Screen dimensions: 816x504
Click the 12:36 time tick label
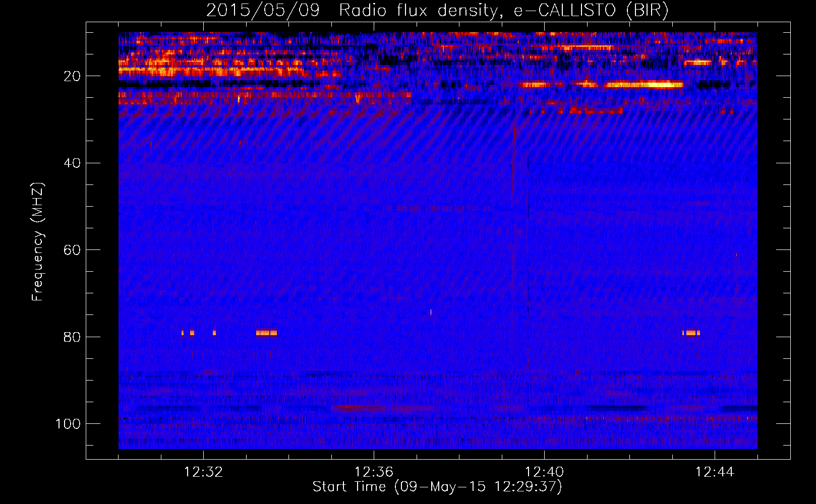point(374,472)
